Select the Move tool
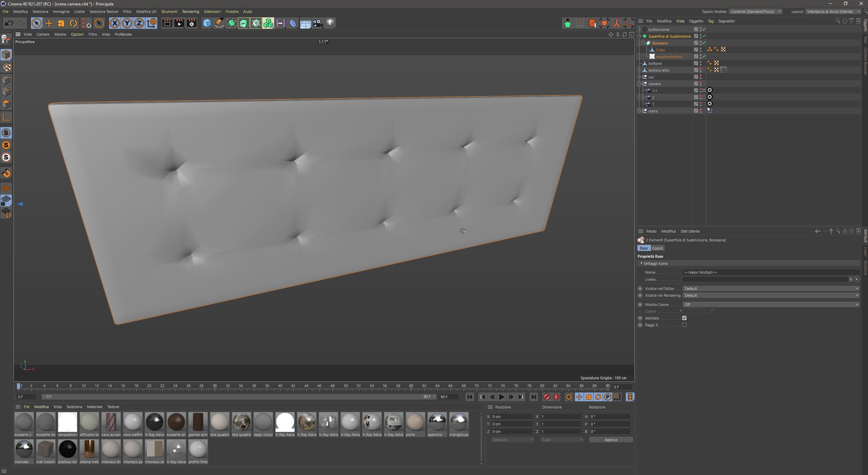The width and height of the screenshot is (868, 475). [x=49, y=23]
